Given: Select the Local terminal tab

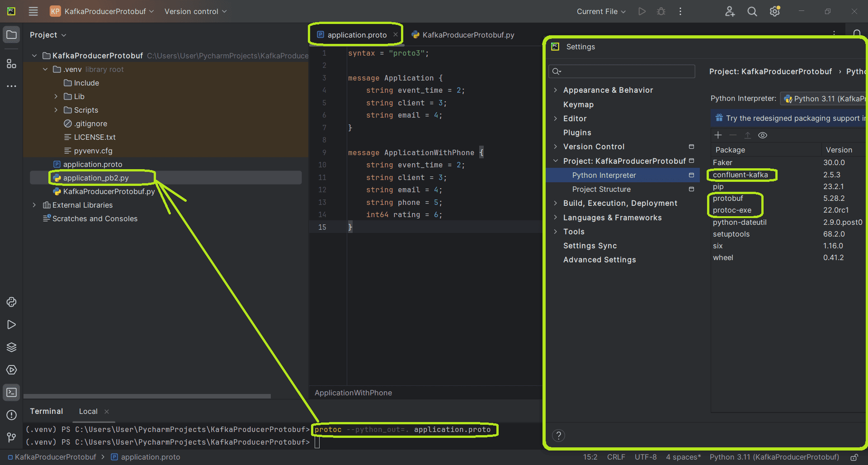Looking at the screenshot, I should tap(88, 411).
